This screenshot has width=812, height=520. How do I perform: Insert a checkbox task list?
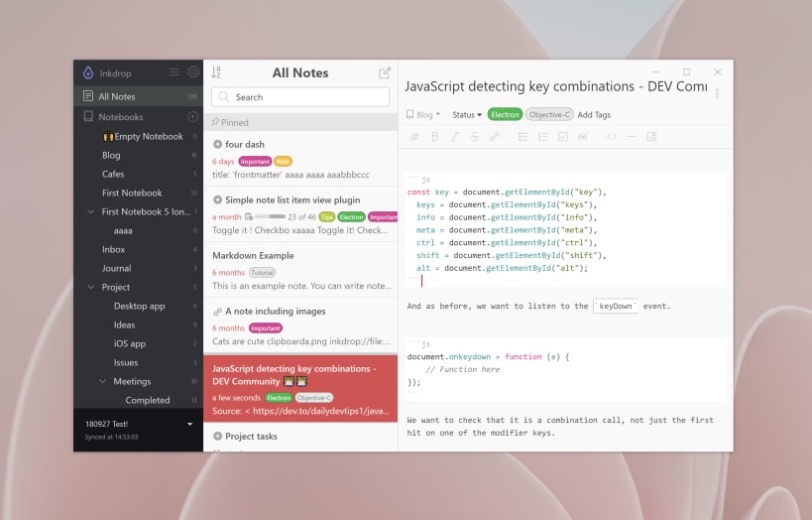pos(563,136)
